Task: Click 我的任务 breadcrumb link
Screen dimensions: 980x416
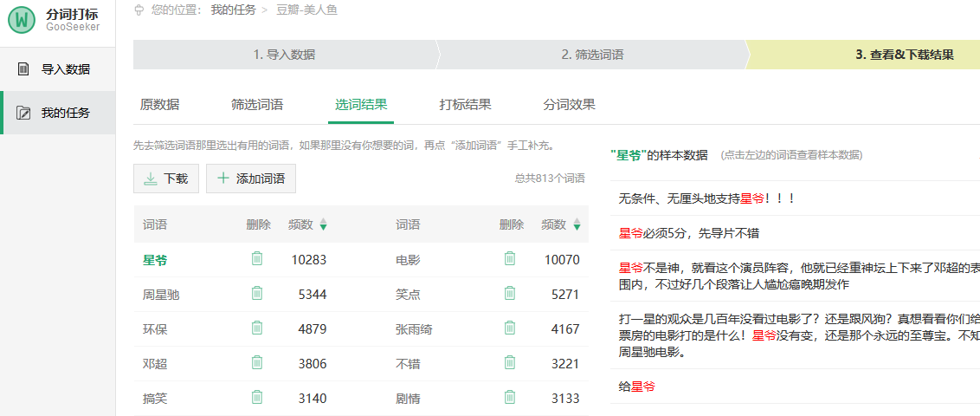Action: 233,10
